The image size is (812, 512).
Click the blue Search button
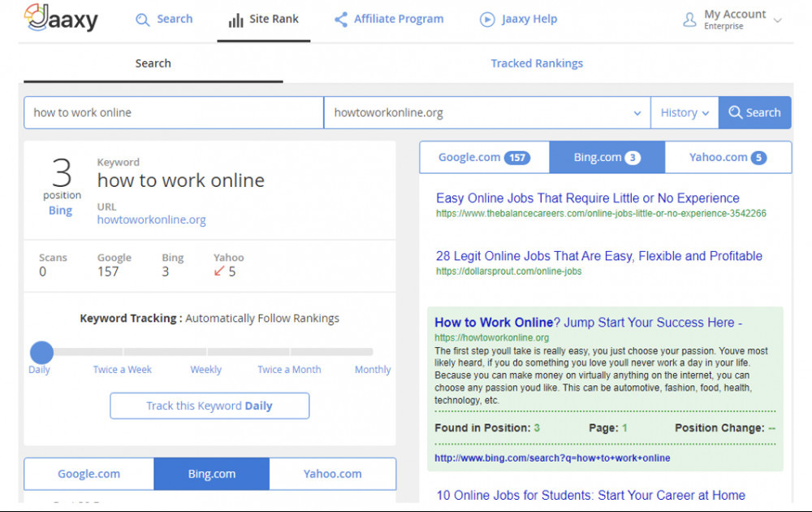754,112
